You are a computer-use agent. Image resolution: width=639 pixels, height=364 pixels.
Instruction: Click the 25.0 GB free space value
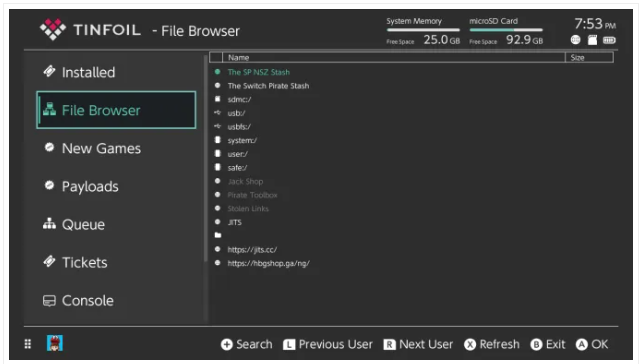click(x=441, y=40)
